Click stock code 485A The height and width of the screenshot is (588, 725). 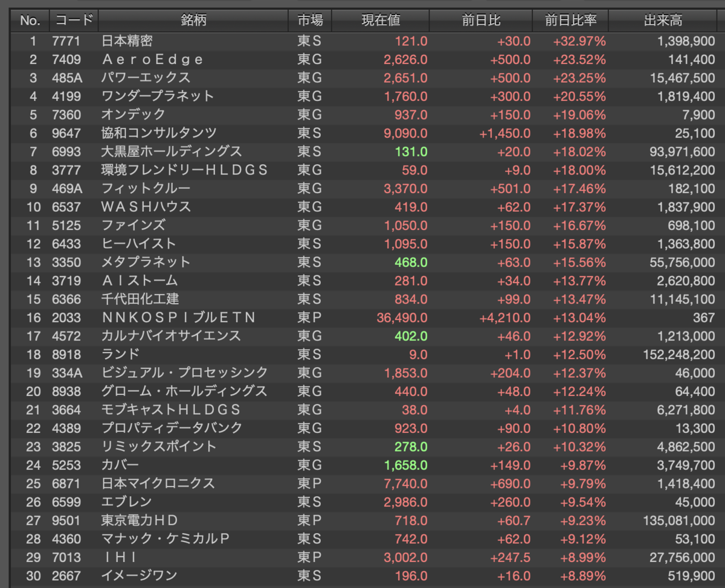(x=68, y=78)
